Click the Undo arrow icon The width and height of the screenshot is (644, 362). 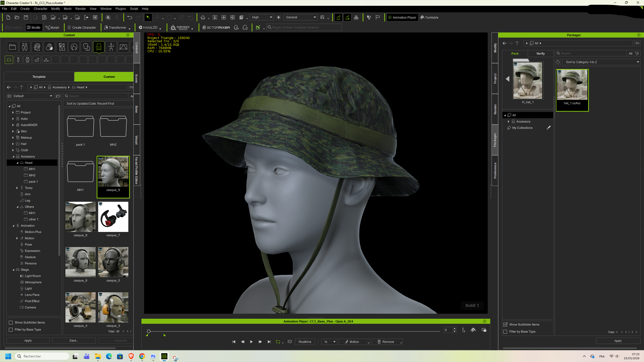[130, 17]
